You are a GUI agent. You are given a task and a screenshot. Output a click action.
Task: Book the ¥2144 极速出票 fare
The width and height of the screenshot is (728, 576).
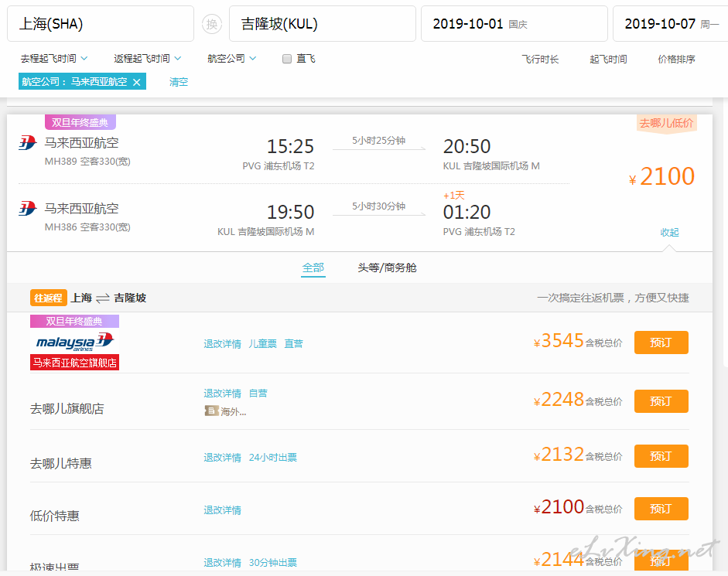[661, 561]
